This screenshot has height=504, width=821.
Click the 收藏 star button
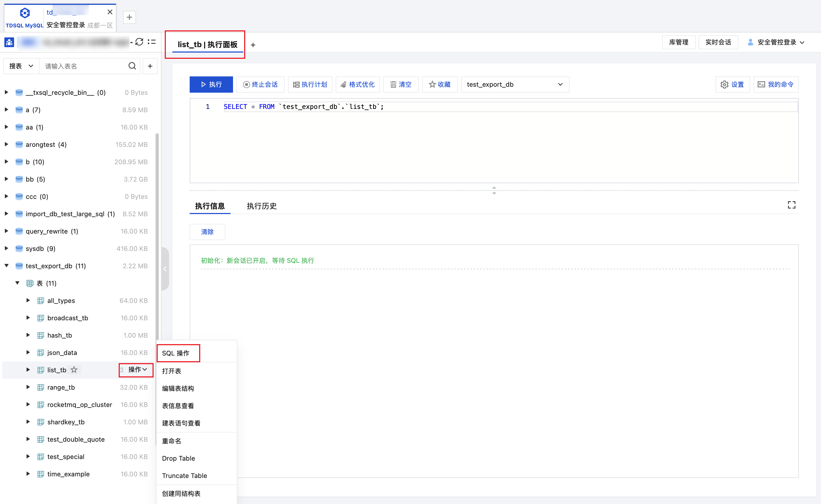coord(440,84)
